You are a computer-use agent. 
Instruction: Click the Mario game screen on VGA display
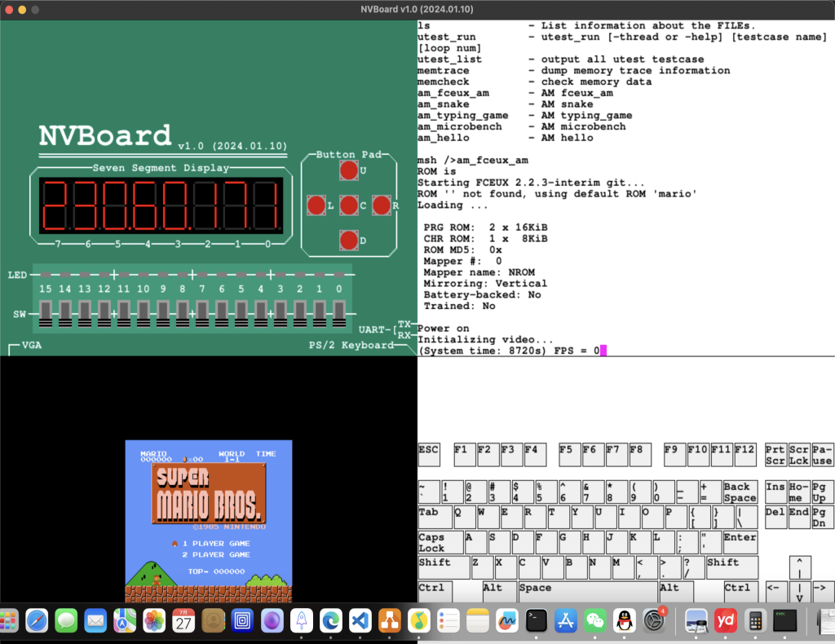[209, 521]
